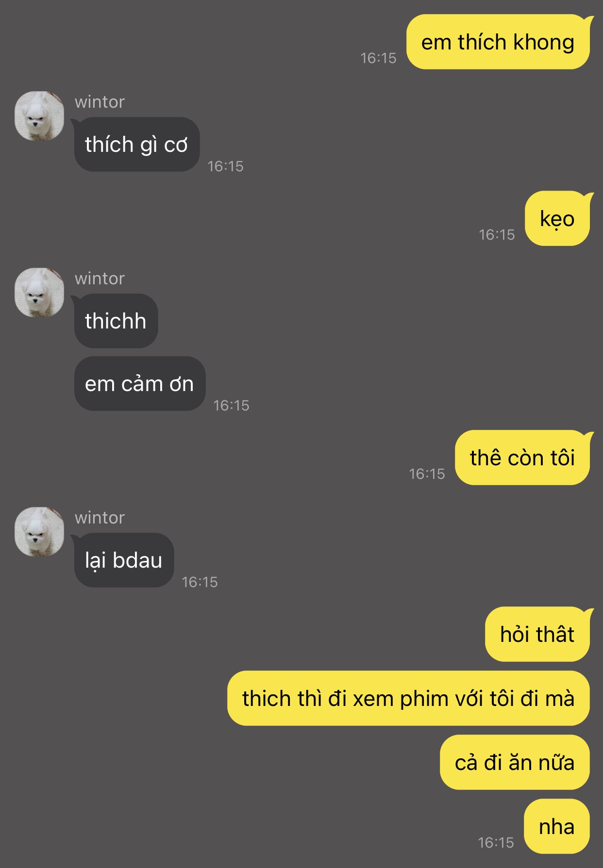The width and height of the screenshot is (603, 868).
Task: Select the yellow 'em thích khong' message bubble
Action: (498, 42)
